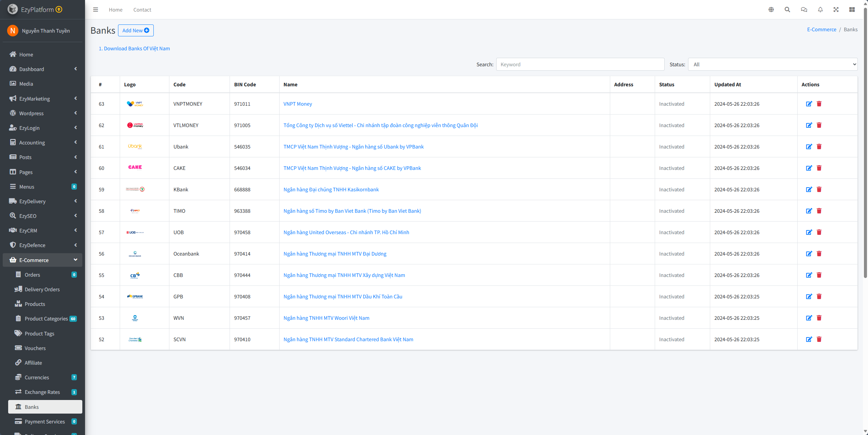Delete the CAKE bank row
868x435 pixels.
pos(819,168)
